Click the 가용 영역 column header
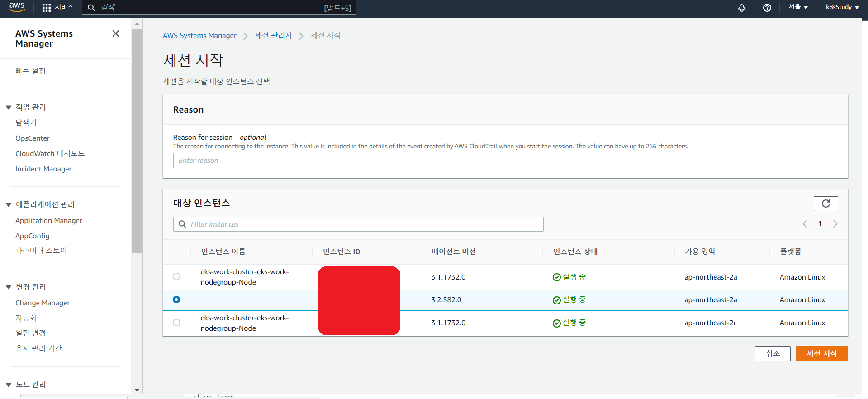The width and height of the screenshot is (868, 399). (x=700, y=252)
